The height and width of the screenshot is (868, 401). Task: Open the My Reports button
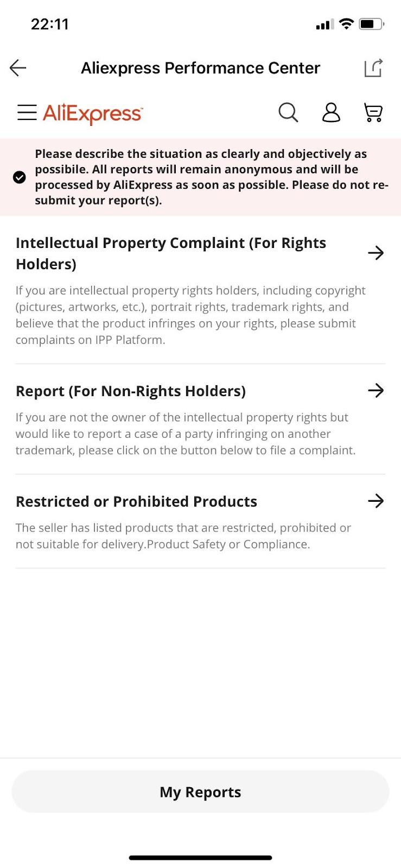[200, 792]
